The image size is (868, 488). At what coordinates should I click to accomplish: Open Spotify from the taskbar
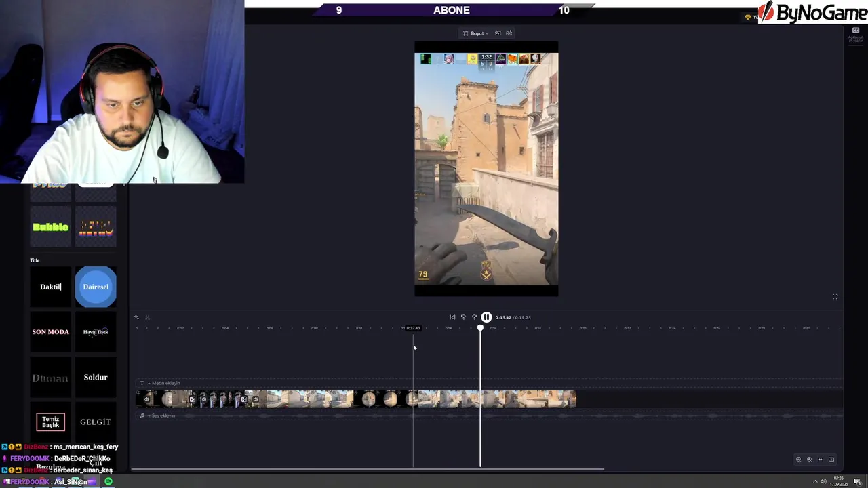point(108,481)
